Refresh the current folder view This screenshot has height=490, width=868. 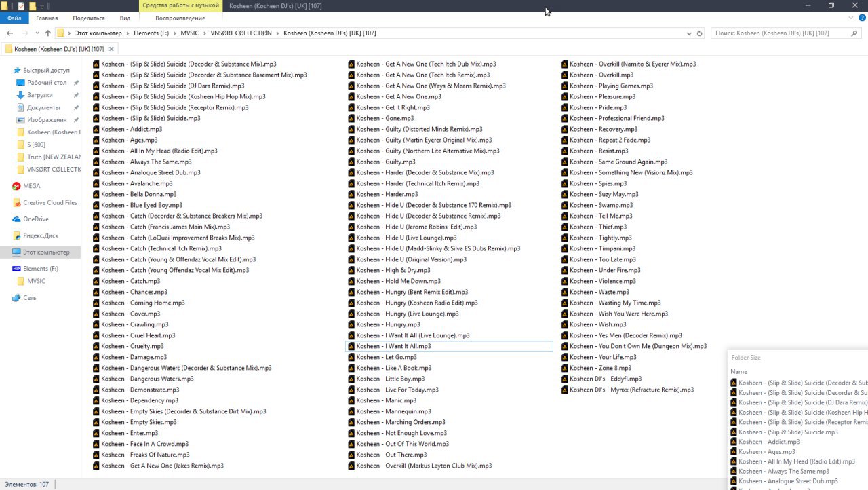click(700, 33)
